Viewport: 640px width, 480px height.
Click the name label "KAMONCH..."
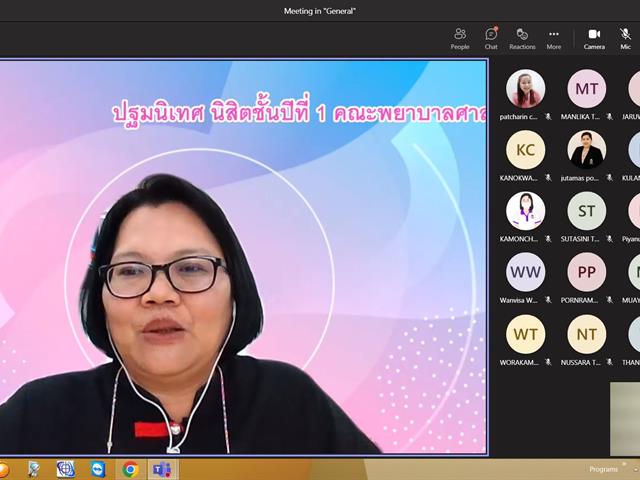(519, 240)
